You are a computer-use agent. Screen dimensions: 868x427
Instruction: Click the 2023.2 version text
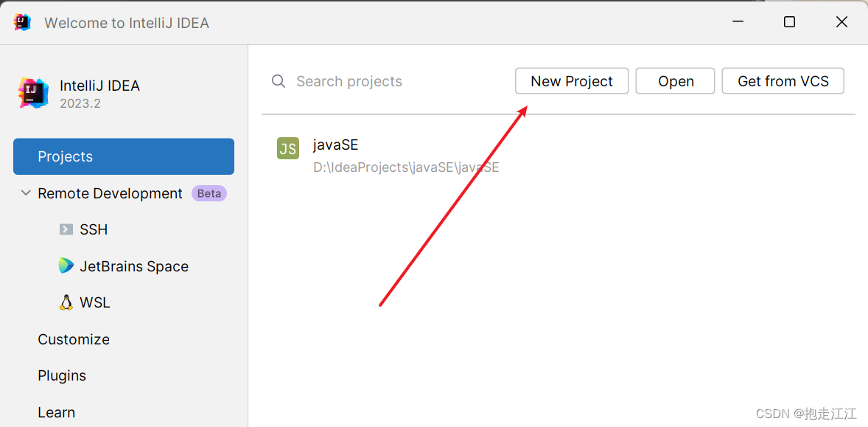(80, 103)
